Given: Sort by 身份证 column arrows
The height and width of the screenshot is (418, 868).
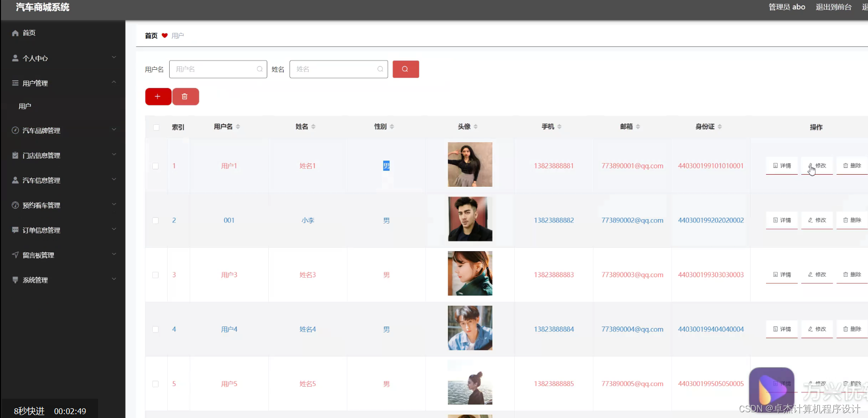Looking at the screenshot, I should [x=720, y=127].
